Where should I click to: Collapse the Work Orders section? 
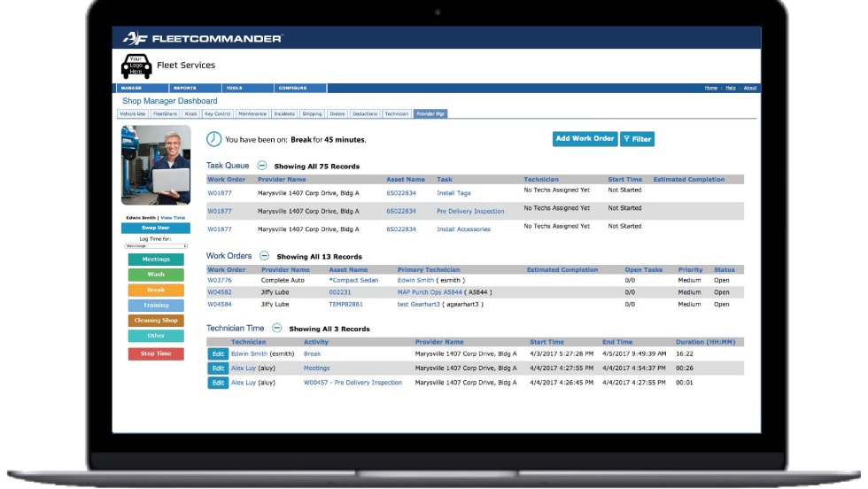tap(264, 256)
